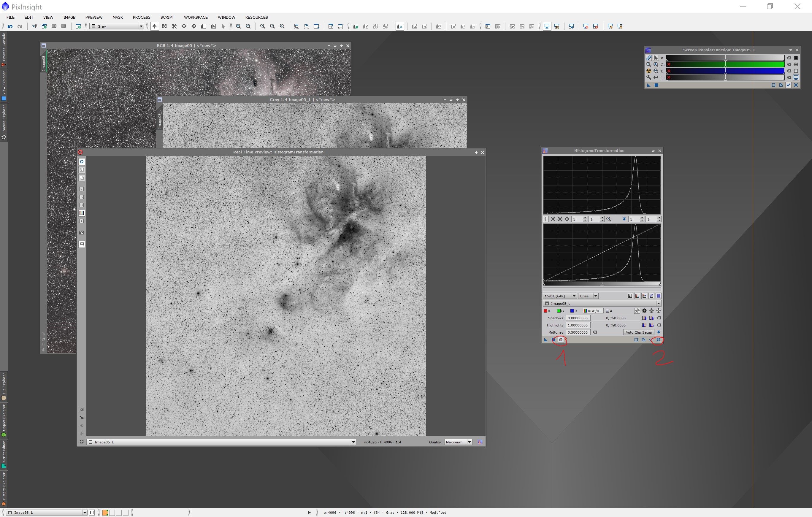Click the histogram zoom magnifier in HistogramTransformation
The width and height of the screenshot is (812, 517).
(609, 219)
